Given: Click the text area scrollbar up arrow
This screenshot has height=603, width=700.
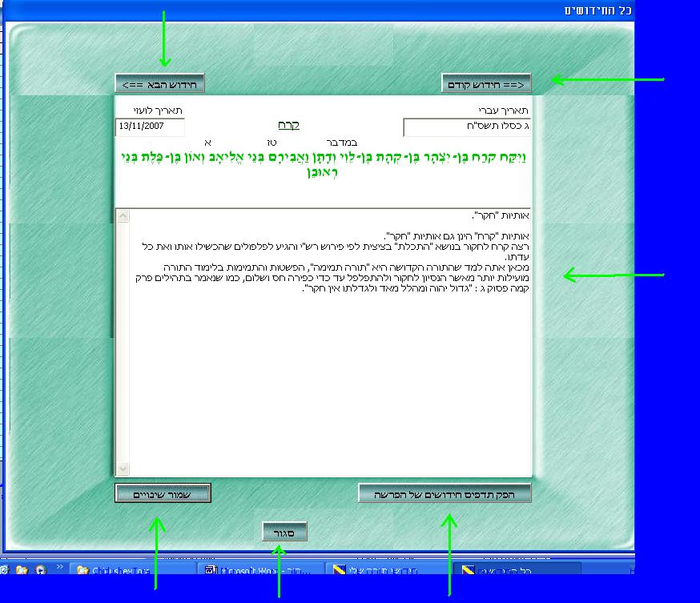Looking at the screenshot, I should pyautogui.click(x=123, y=216).
